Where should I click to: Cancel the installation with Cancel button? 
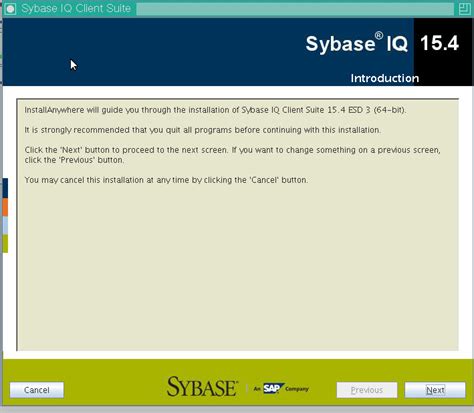tap(37, 390)
